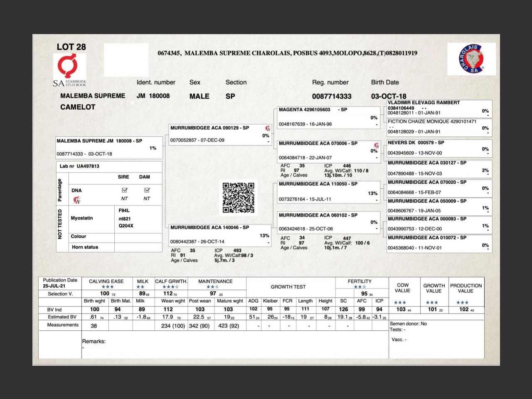Click ident number JM 180008
Image resolution: width=532 pixels, height=399 pixels.
point(153,96)
